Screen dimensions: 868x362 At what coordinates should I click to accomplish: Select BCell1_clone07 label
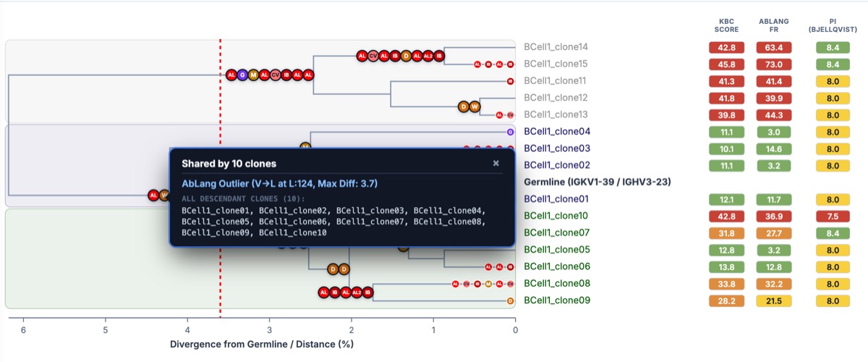pyautogui.click(x=556, y=232)
